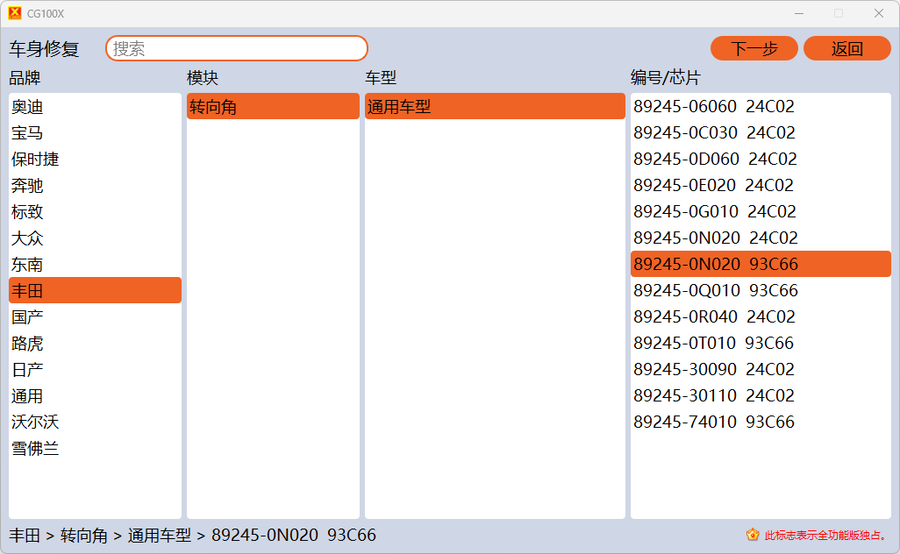Screen dimensions: 900x554
Task: Click the CG100X app icon in title bar
Action: point(14,13)
